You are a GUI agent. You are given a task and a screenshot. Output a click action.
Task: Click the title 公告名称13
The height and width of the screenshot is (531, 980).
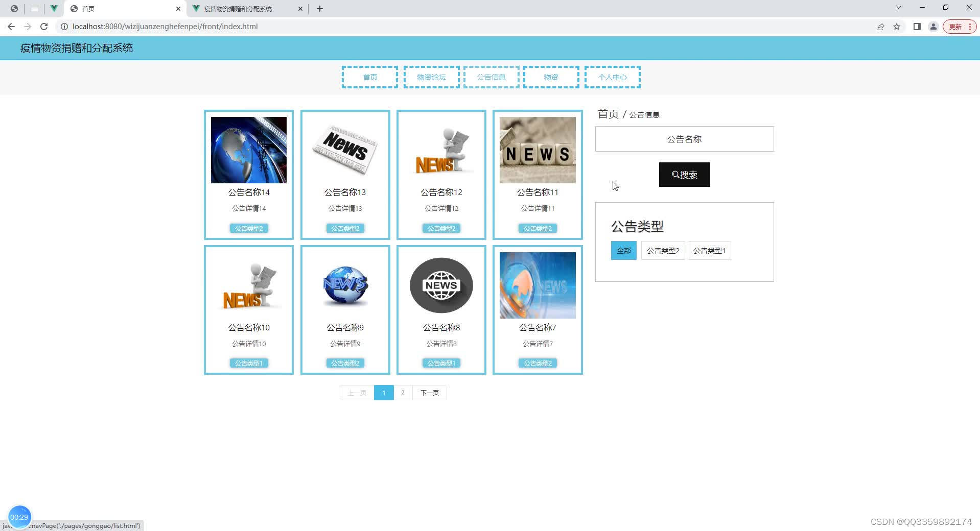345,192
